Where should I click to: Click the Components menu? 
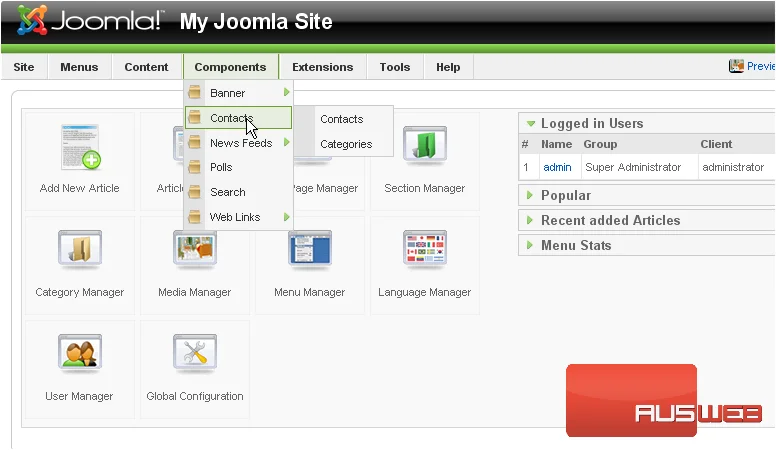pos(230,67)
